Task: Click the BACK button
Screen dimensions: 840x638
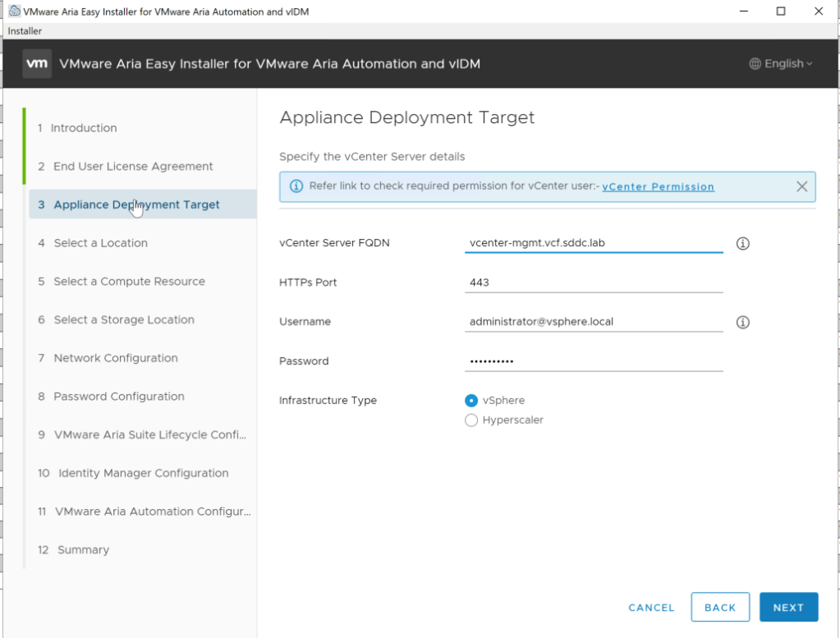Action: [x=720, y=608]
